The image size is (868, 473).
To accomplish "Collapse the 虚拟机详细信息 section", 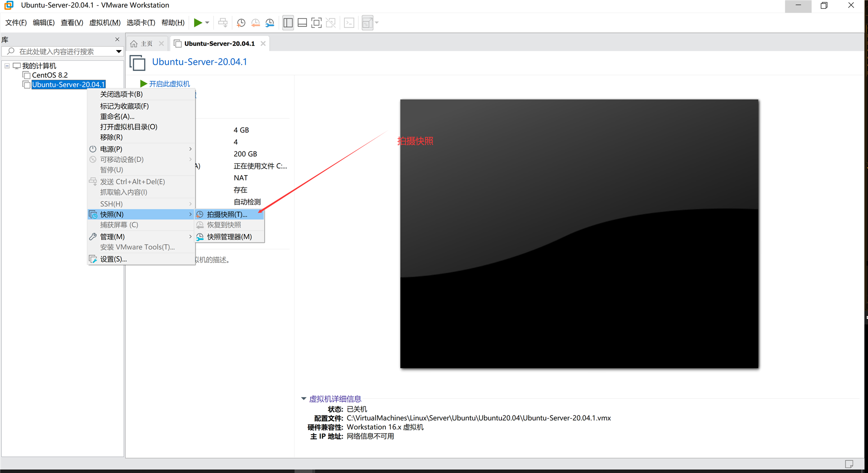I will 304,399.
